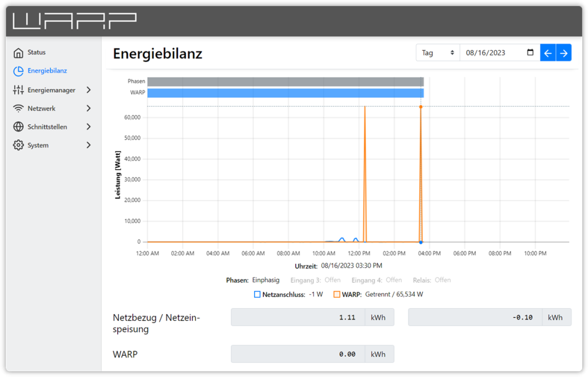588x377 pixels.
Task: Click the WARP logo in header
Action: pos(75,21)
